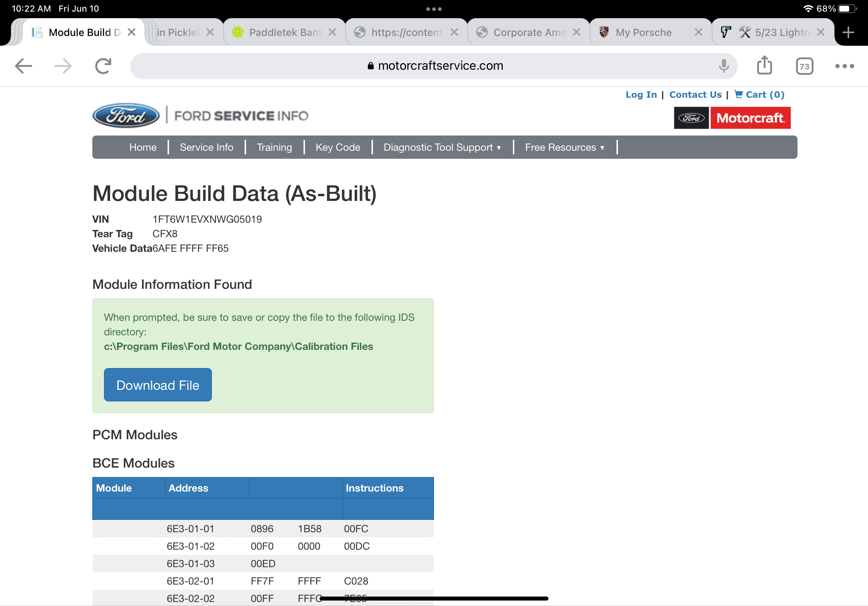Click the Log In link
Screen dimensions: 868x606
tap(641, 95)
